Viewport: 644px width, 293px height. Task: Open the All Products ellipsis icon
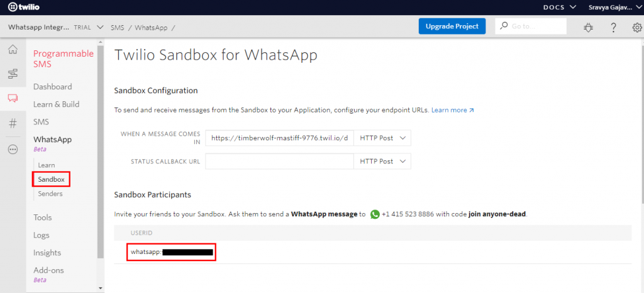click(13, 150)
